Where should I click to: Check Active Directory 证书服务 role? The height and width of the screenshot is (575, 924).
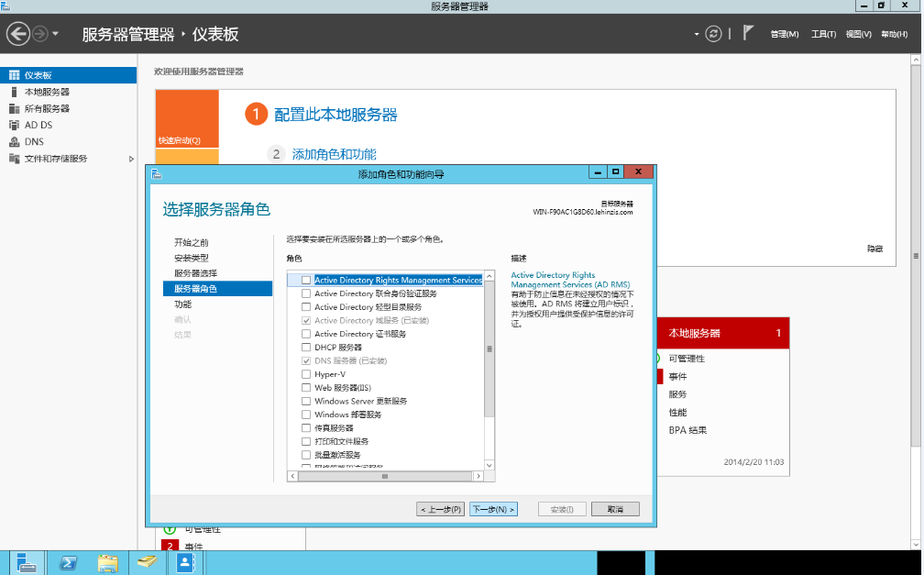[306, 334]
